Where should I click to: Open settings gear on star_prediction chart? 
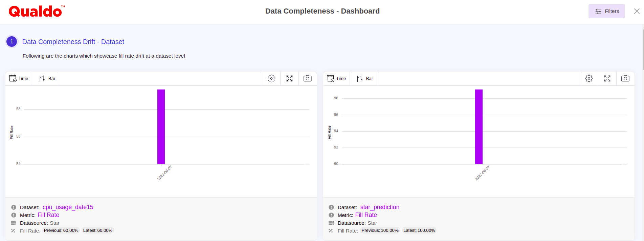589,79
